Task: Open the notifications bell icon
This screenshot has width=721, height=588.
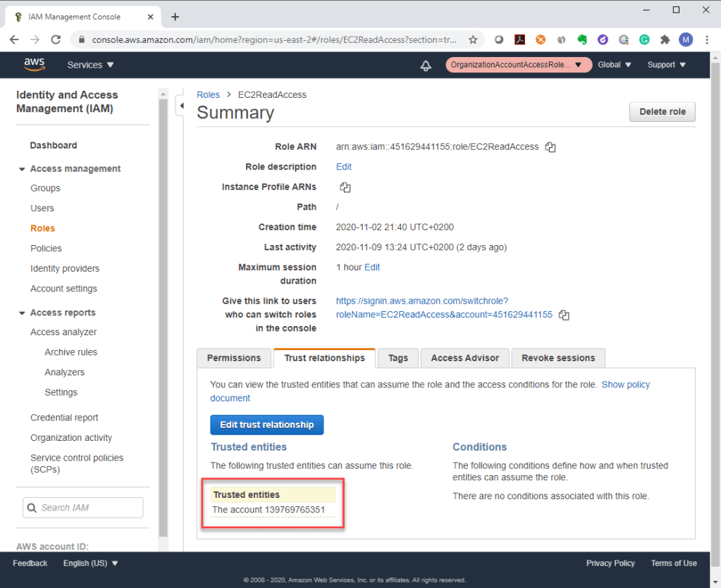Action: [x=426, y=65]
